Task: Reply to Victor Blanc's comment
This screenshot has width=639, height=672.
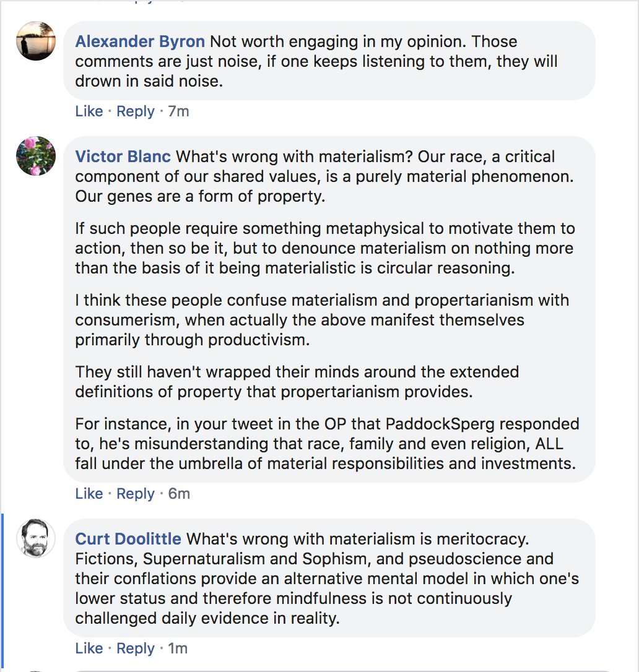Action: tap(135, 494)
